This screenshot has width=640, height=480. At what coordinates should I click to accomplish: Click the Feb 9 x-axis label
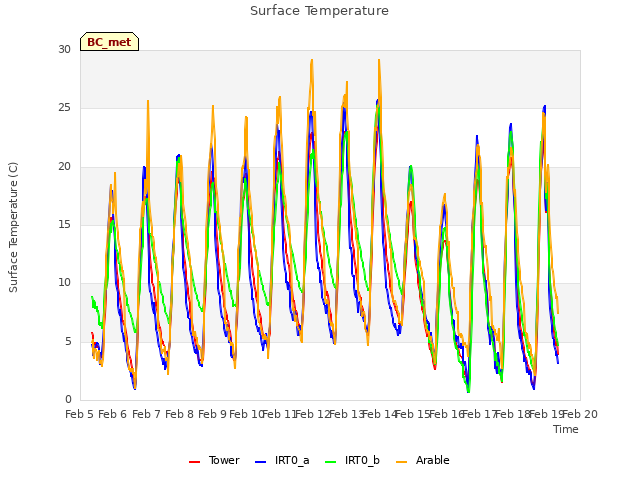coord(212,414)
